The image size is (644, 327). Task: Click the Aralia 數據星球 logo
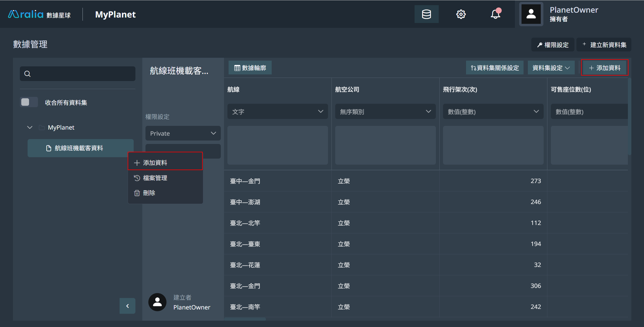point(39,14)
